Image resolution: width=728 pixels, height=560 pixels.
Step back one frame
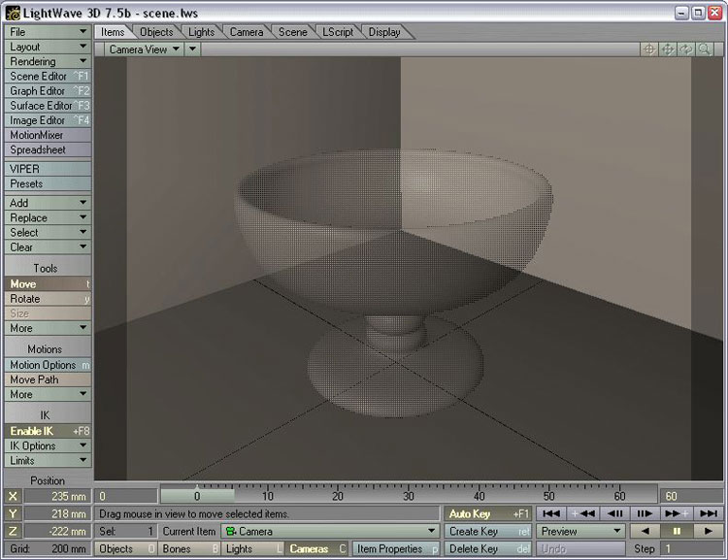click(614, 513)
